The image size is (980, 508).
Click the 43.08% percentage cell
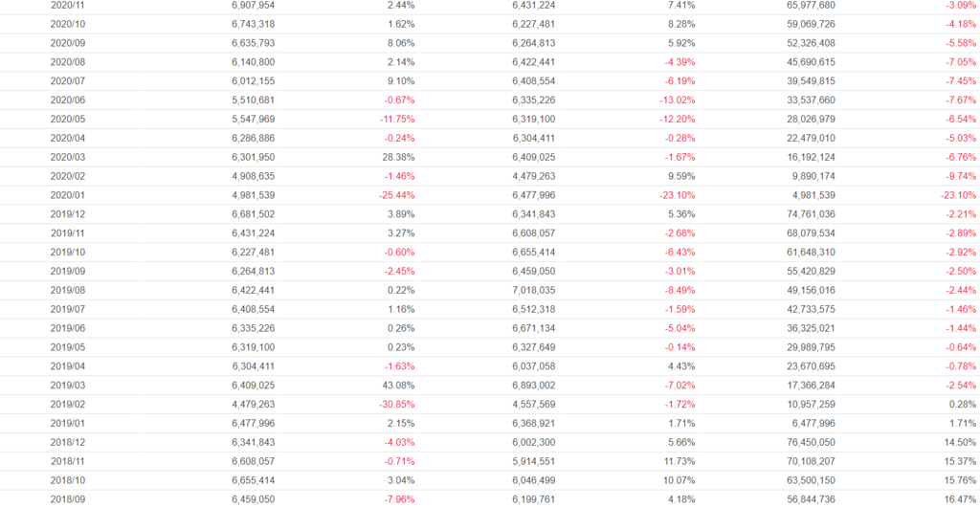[397, 385]
